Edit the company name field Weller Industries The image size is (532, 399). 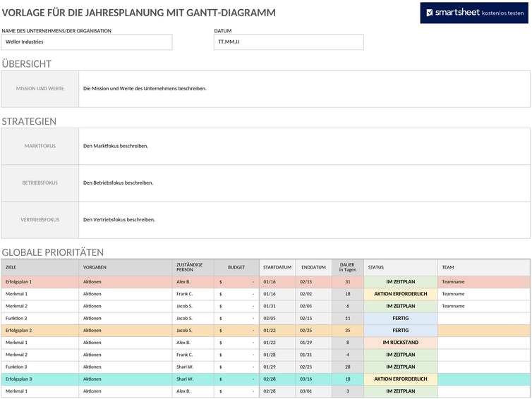(x=87, y=42)
